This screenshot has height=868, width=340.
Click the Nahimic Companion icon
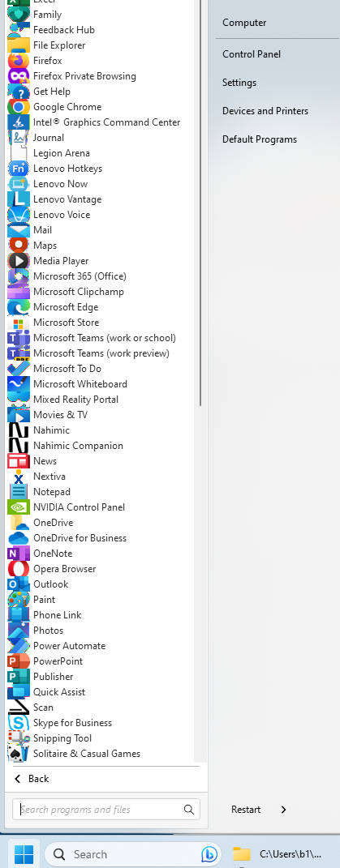click(x=19, y=446)
